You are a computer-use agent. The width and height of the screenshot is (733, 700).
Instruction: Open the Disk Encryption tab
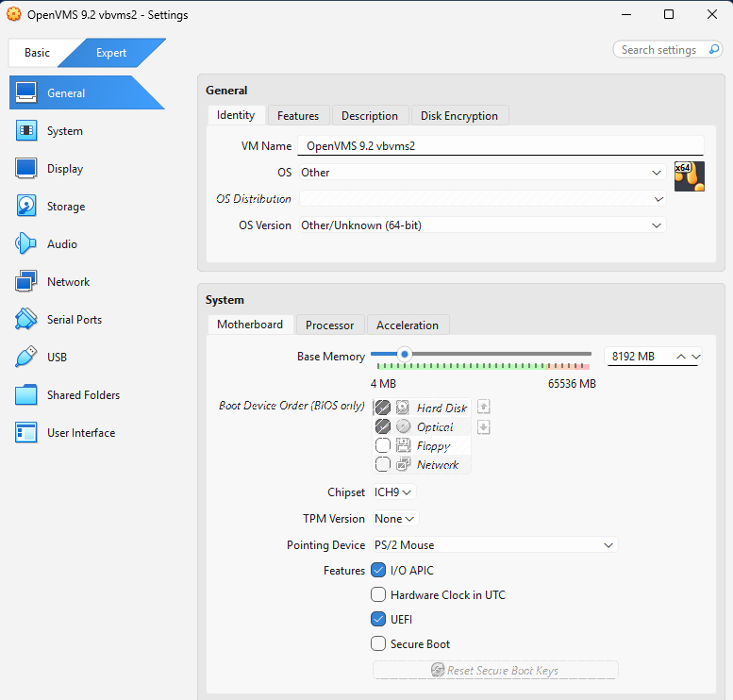[459, 115]
